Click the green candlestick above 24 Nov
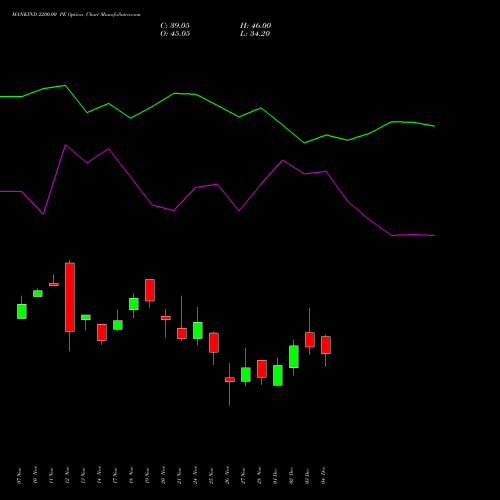The image size is (500, 500). pos(198,330)
